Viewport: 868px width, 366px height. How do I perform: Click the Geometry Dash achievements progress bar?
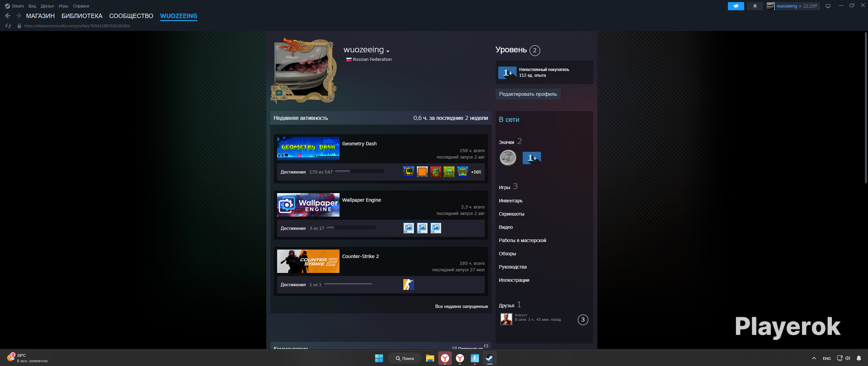359,171
